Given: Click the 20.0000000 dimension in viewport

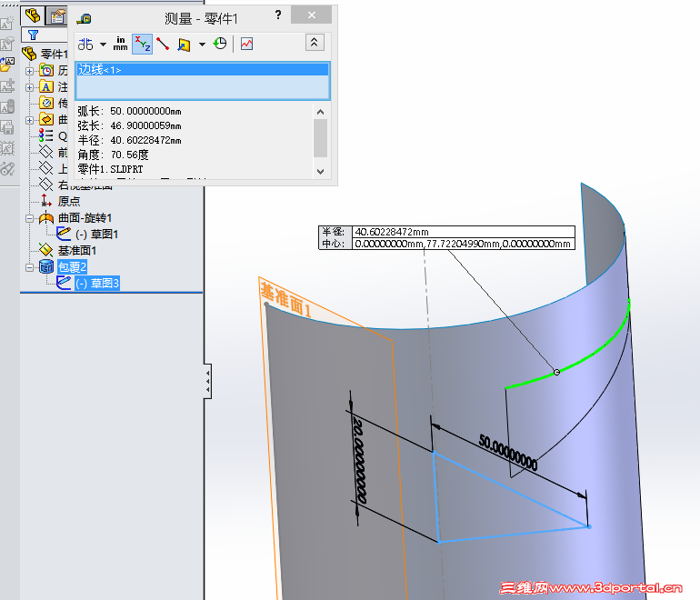Looking at the screenshot, I should (359, 460).
